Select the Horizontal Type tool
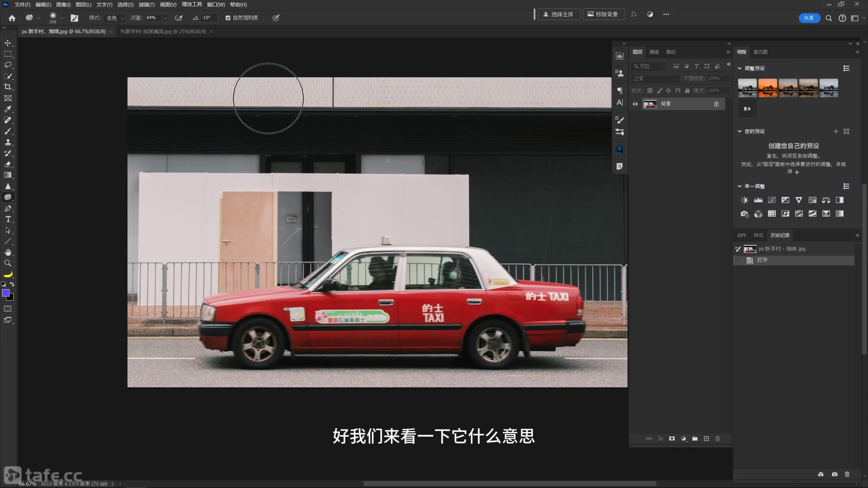 (x=7, y=219)
